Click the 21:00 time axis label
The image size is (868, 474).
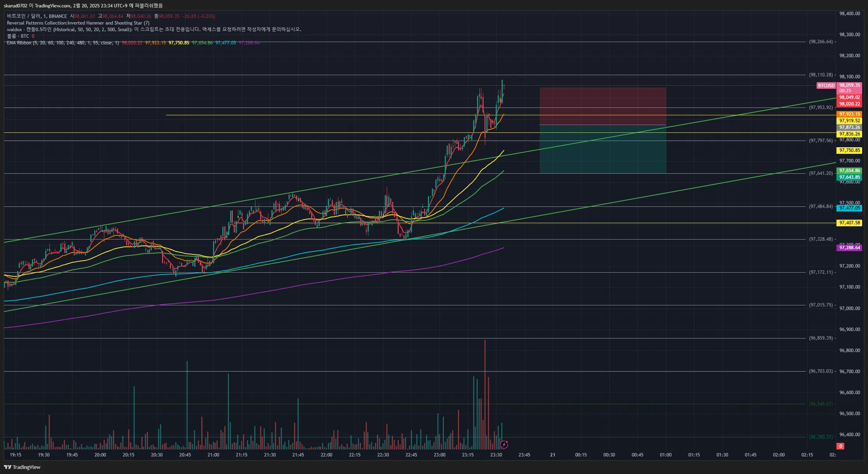pyautogui.click(x=213, y=455)
